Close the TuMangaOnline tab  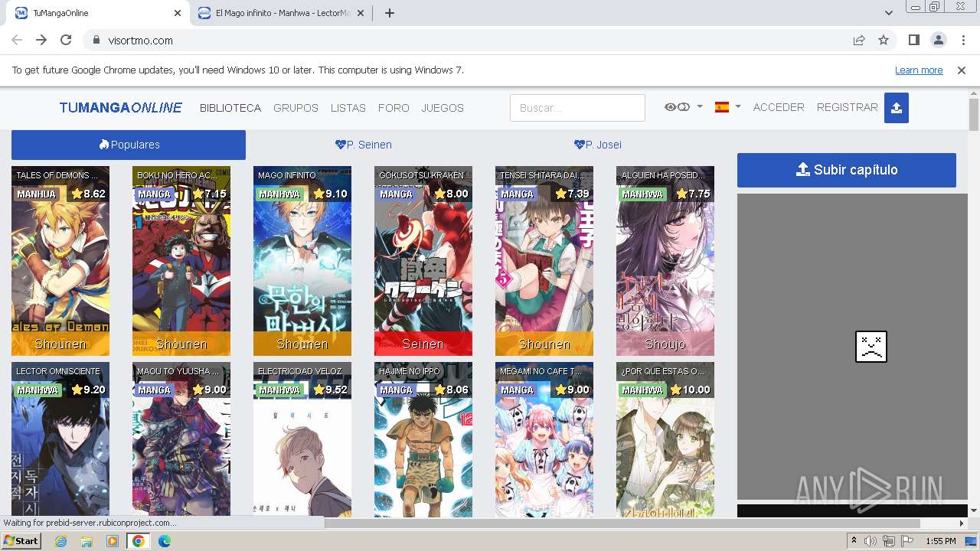pos(178,13)
